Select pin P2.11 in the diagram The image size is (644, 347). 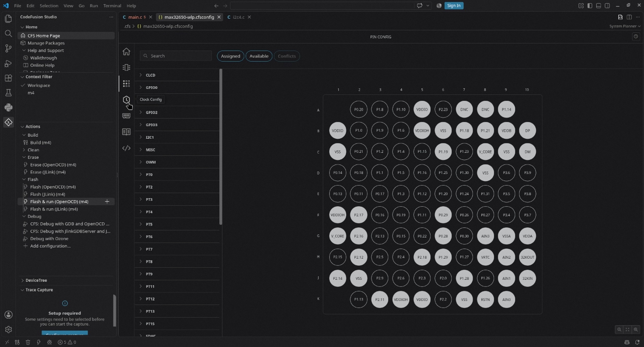[x=380, y=299]
